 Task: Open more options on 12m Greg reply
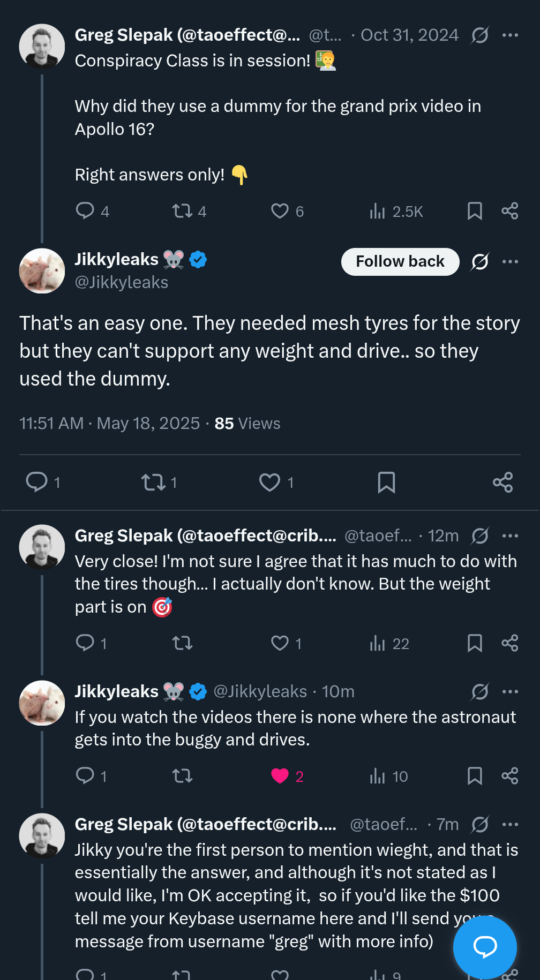[x=510, y=536]
